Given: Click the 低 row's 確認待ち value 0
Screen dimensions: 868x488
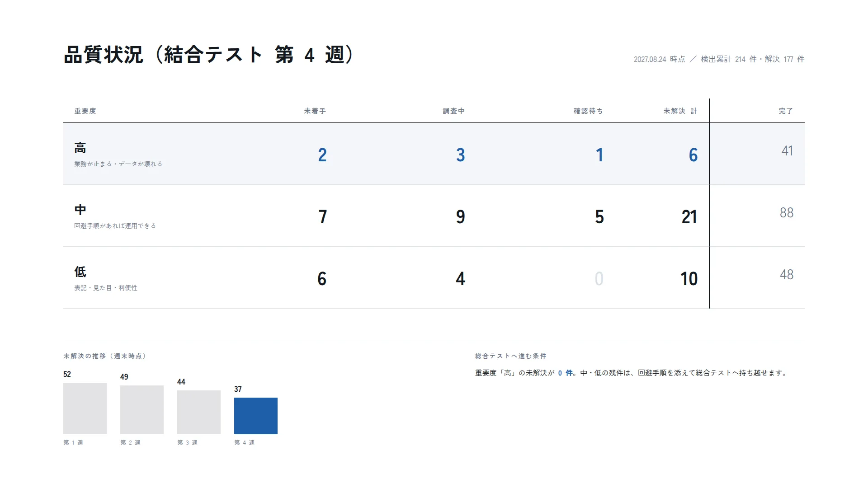Looking at the screenshot, I should pyautogui.click(x=599, y=279).
